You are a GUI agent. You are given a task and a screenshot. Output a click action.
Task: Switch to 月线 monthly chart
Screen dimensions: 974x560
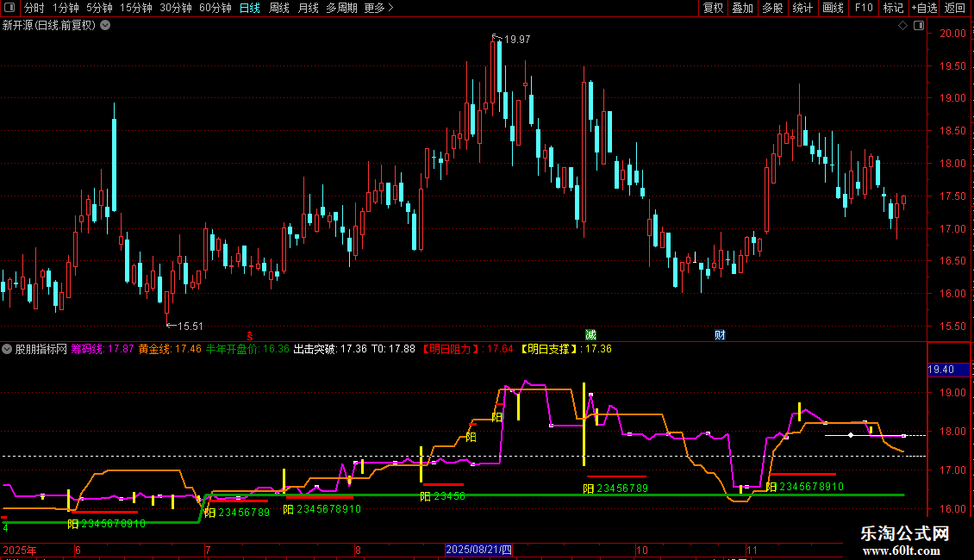coord(308,8)
